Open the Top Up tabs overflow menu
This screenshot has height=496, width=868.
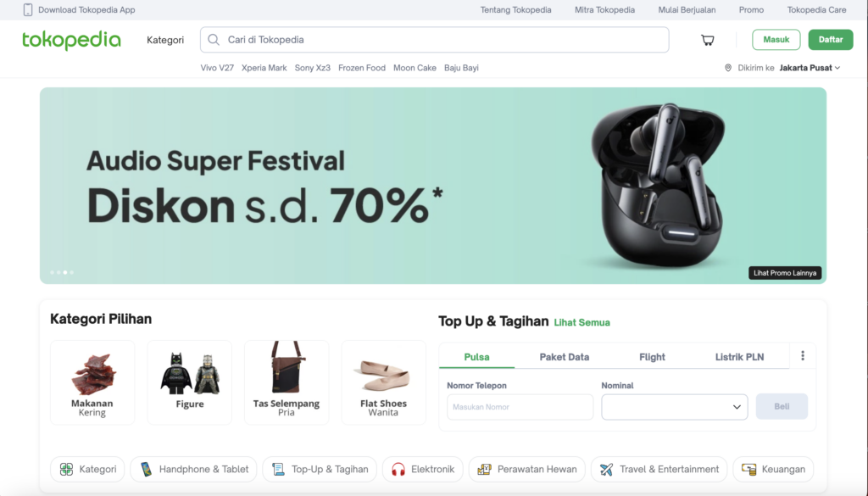[802, 355]
